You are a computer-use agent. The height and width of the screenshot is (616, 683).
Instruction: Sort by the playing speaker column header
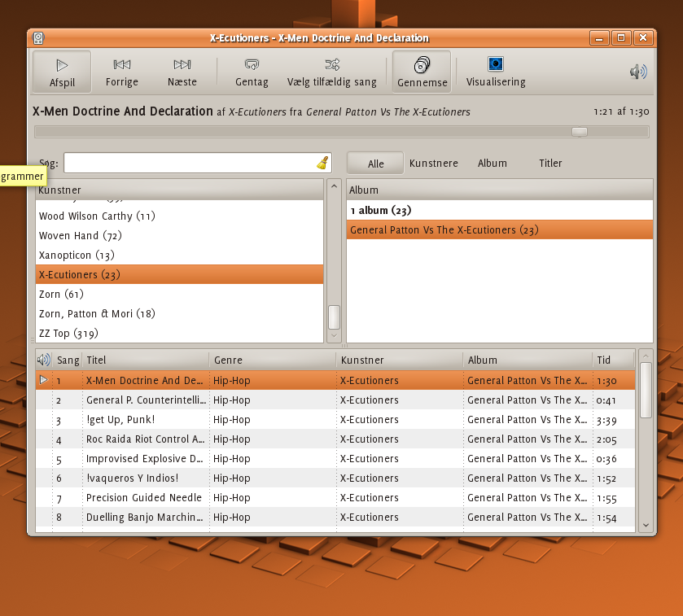click(x=44, y=360)
